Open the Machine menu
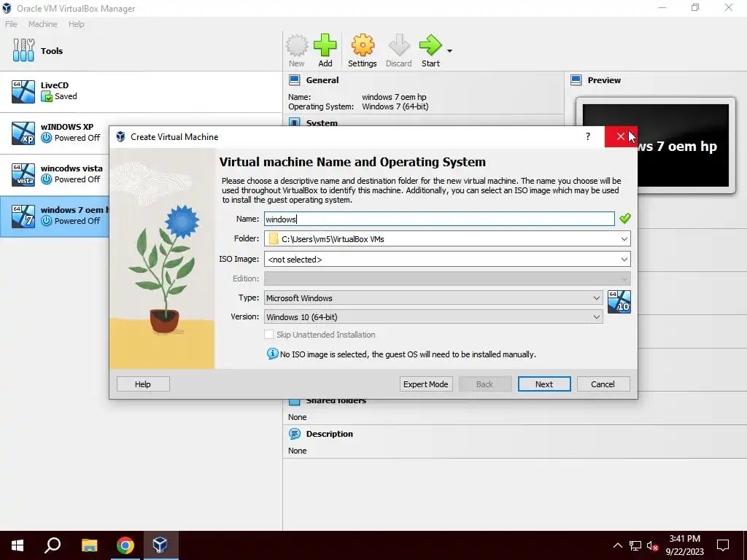747x560 pixels. click(43, 24)
